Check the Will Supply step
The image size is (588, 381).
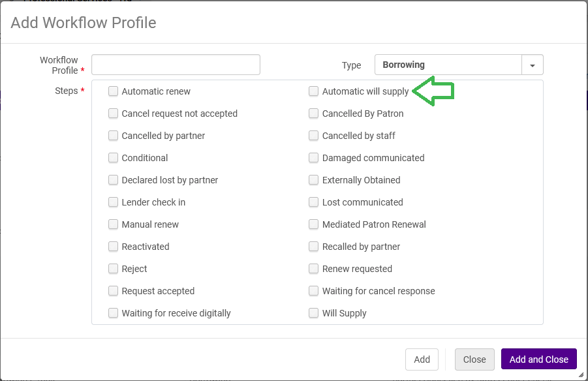314,313
